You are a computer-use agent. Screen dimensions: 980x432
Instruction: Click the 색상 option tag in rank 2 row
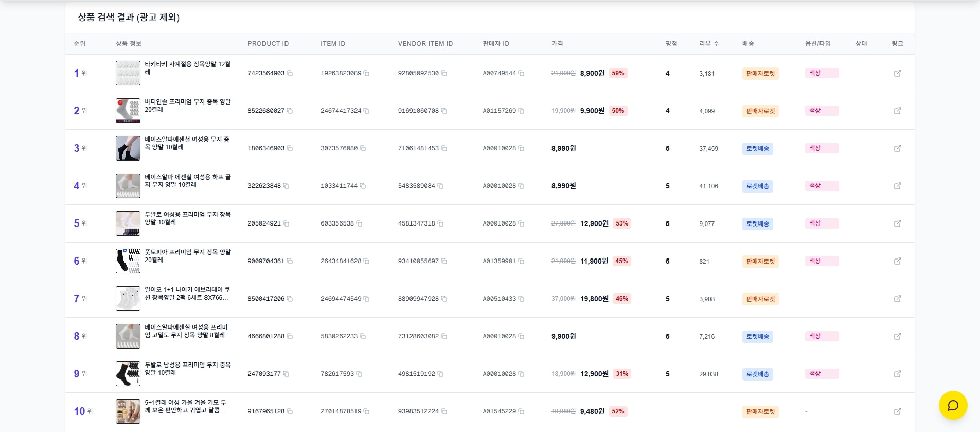coord(821,111)
